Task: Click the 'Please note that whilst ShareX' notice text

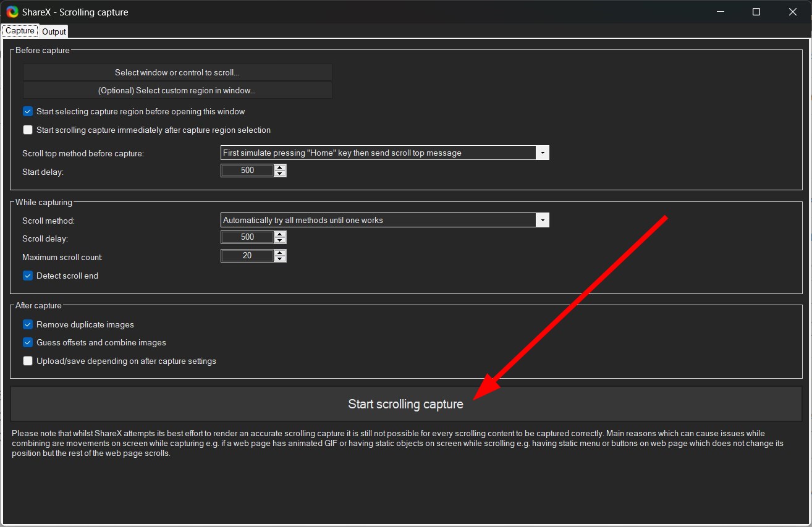Action: click(x=399, y=443)
